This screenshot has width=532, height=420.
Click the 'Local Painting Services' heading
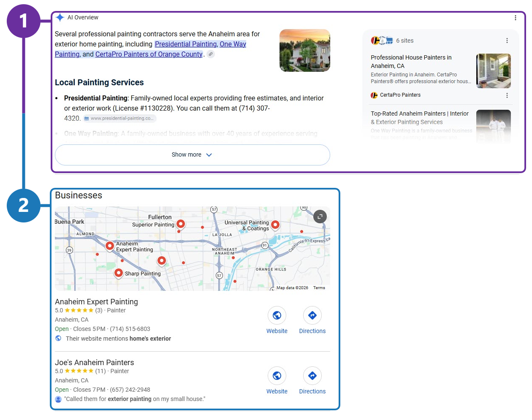tap(99, 82)
